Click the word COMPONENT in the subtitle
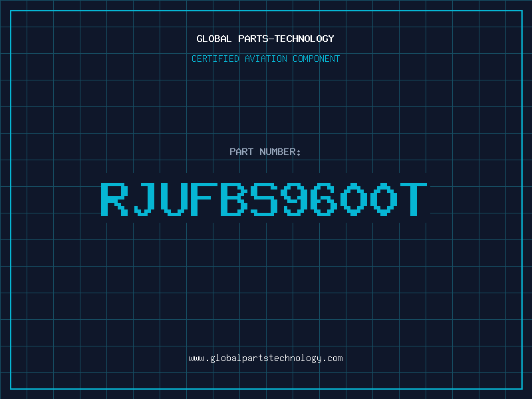The image size is (532, 399). (x=317, y=59)
